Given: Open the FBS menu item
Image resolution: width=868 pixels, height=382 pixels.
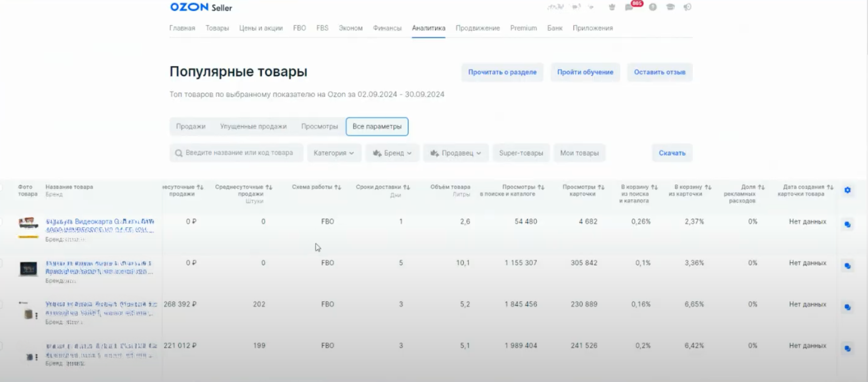Looking at the screenshot, I should click(322, 28).
